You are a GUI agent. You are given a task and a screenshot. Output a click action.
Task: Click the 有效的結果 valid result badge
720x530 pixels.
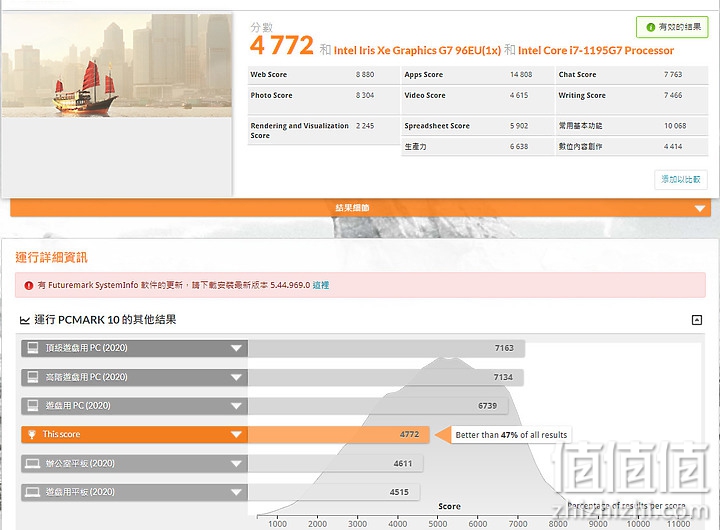pyautogui.click(x=672, y=27)
